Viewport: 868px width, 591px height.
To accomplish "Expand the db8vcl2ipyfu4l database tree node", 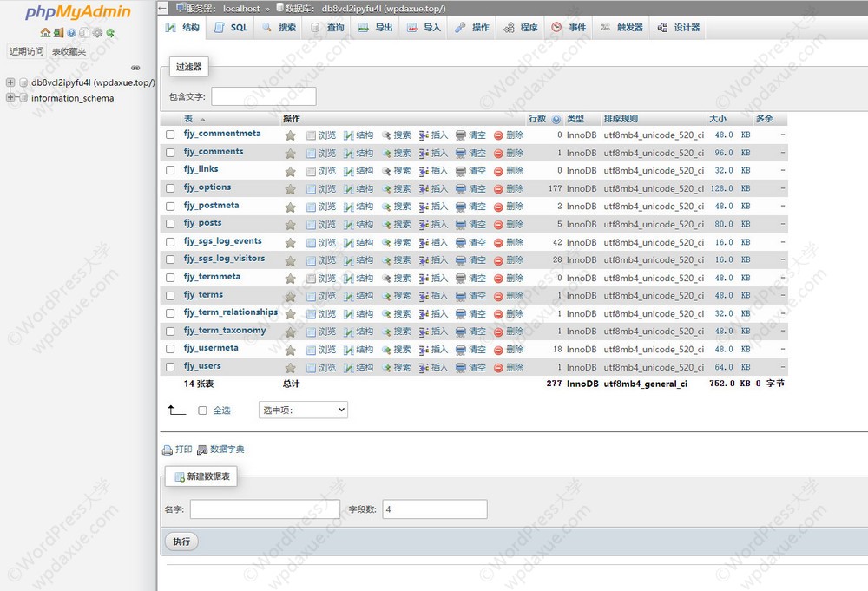I will (x=10, y=82).
